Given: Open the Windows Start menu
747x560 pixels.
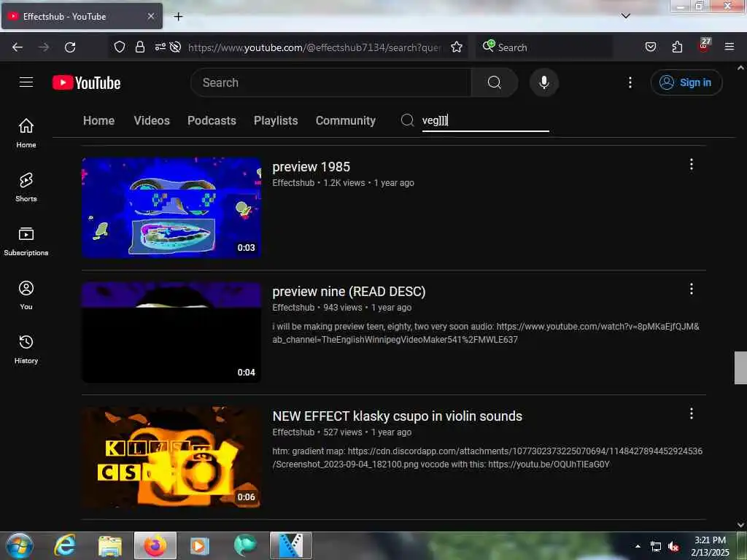Looking at the screenshot, I should [20, 545].
